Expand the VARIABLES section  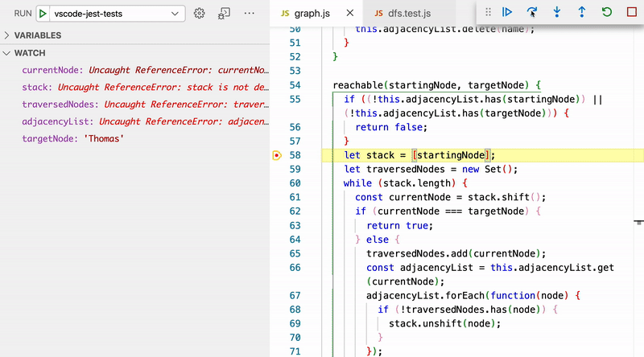click(134, 35)
